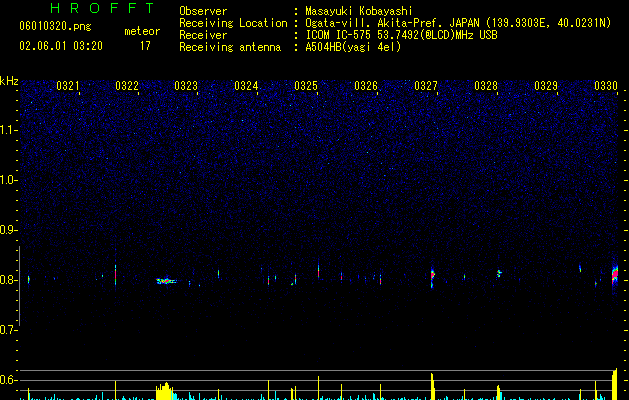Click the 0326 time marker
This screenshot has width=629, height=400.
366,85
